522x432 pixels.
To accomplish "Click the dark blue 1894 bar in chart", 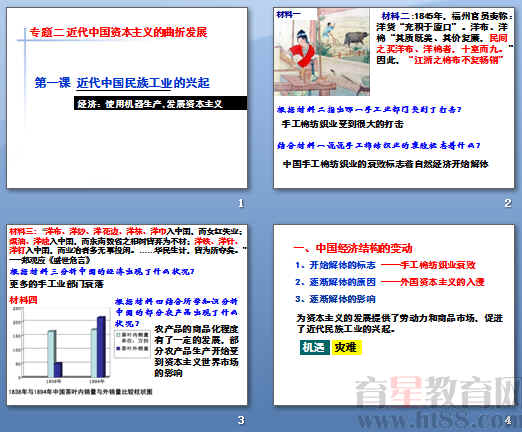I will pos(101,347).
